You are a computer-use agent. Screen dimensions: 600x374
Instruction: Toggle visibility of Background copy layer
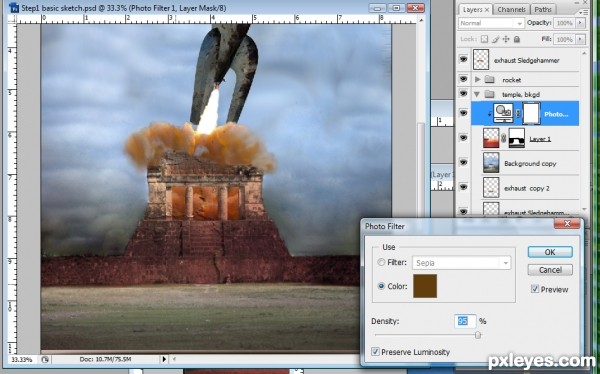click(x=463, y=162)
